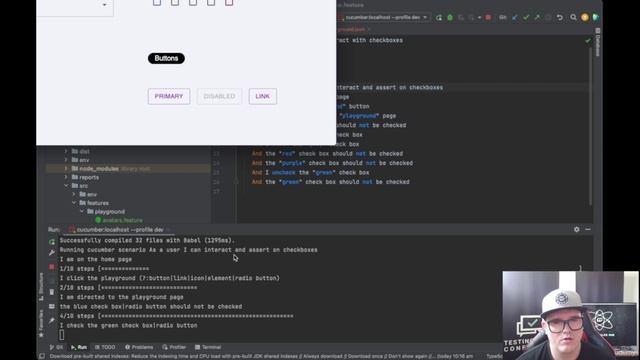
Task: Commit changes with the green checkmark icon
Action: pyautogui.click(x=526, y=18)
